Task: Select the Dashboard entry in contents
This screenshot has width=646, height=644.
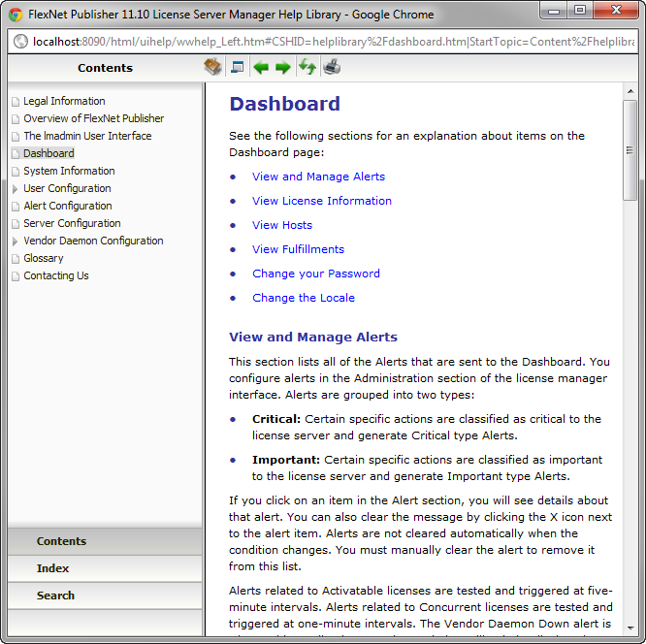Action: 48,153
